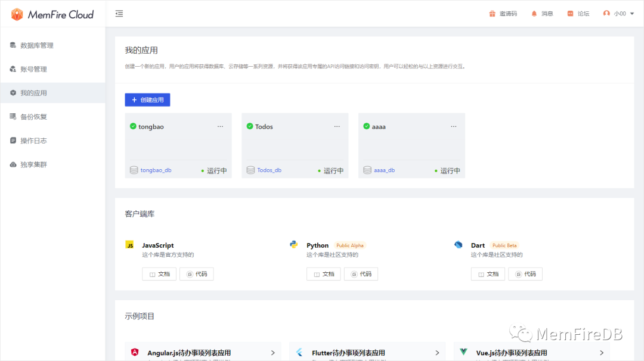Click the 邀请码 gift icon

(x=494, y=13)
